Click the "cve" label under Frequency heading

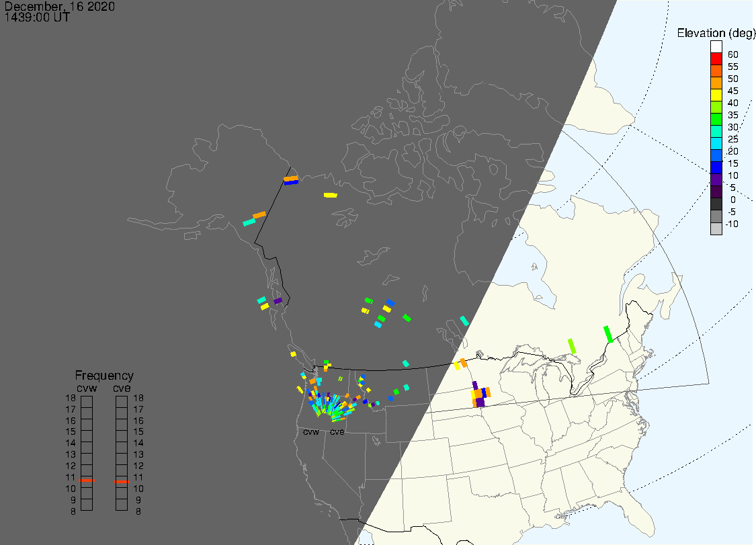(x=122, y=388)
